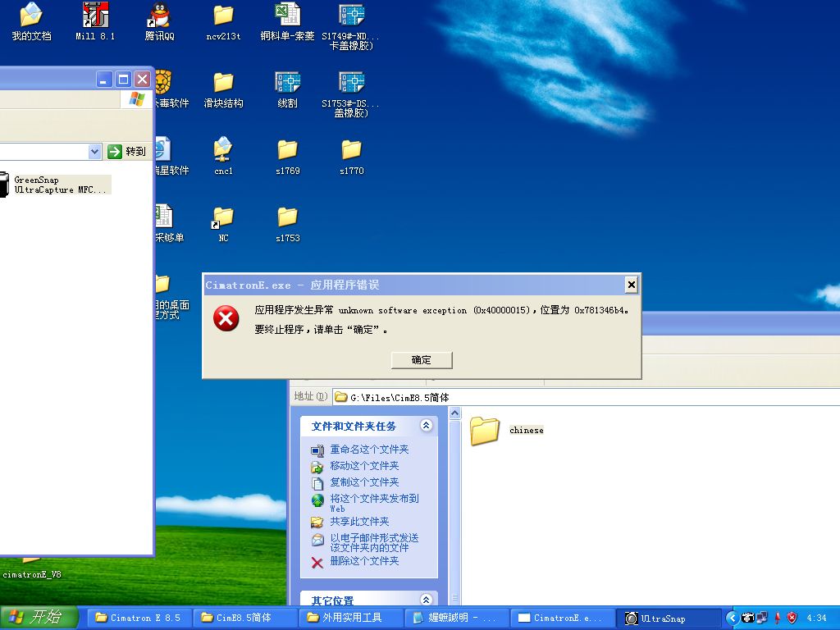This screenshot has height=630, width=840.
Task: Click 以电子邮件形式发送该文件夹内的文件 link
Action: 374,543
